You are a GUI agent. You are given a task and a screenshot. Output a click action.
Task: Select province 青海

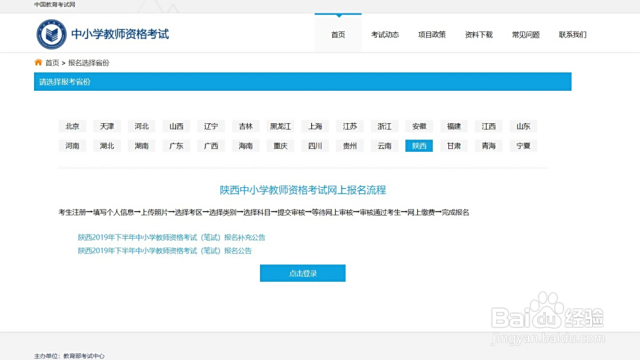pyautogui.click(x=489, y=146)
